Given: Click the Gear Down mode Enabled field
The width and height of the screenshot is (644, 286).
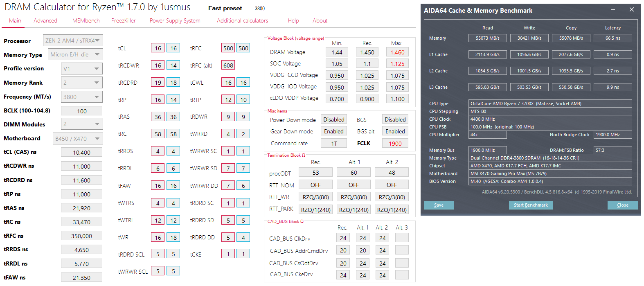Looking at the screenshot, I should tap(334, 131).
